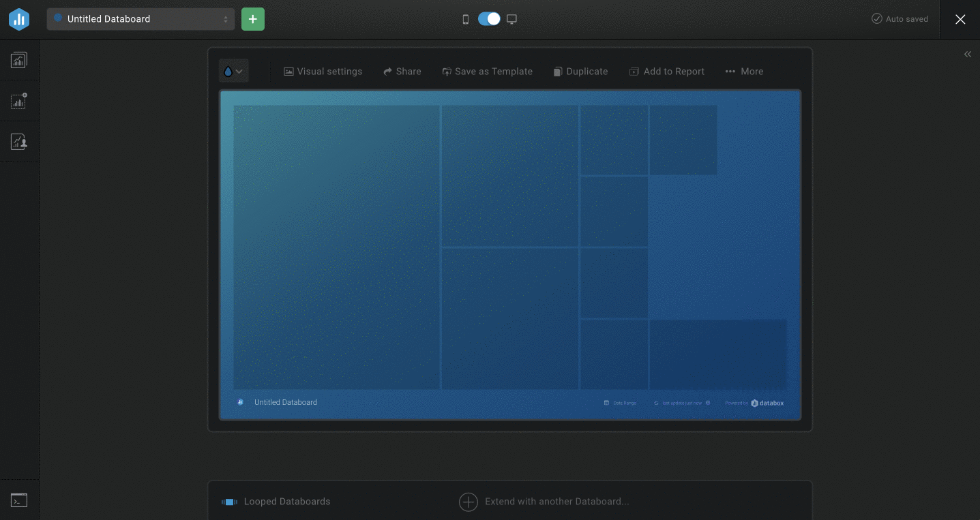The image size is (980, 520).
Task: Select the desktop monitor view icon
Action: [x=511, y=19]
